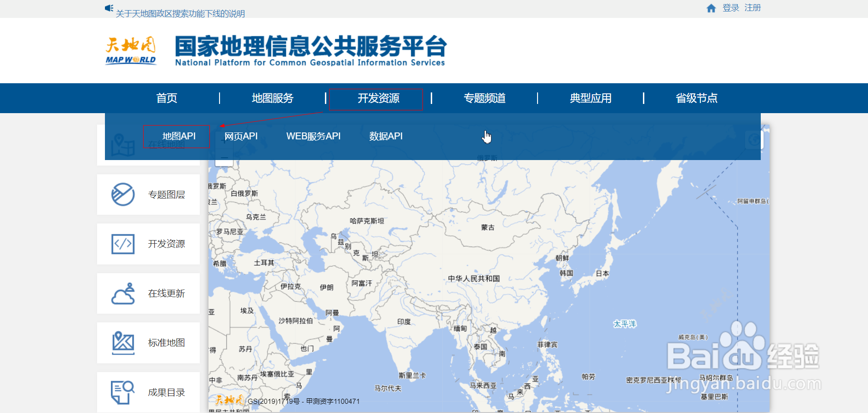Click the 中华人民共和国 label on map
868x413 pixels.
point(474,278)
